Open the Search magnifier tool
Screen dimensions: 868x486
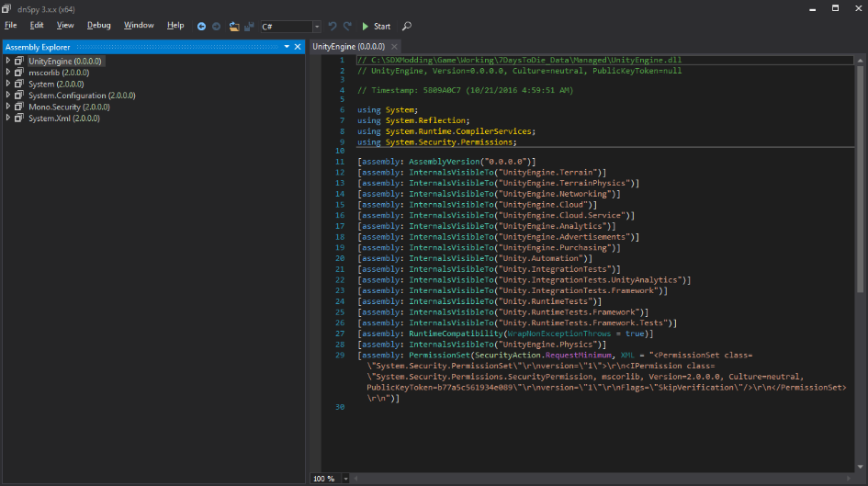click(x=407, y=26)
